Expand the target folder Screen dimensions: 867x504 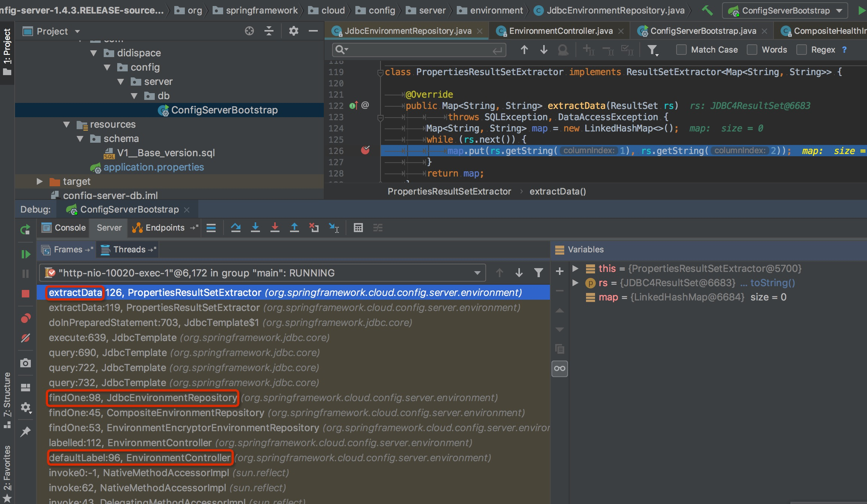[x=39, y=181]
